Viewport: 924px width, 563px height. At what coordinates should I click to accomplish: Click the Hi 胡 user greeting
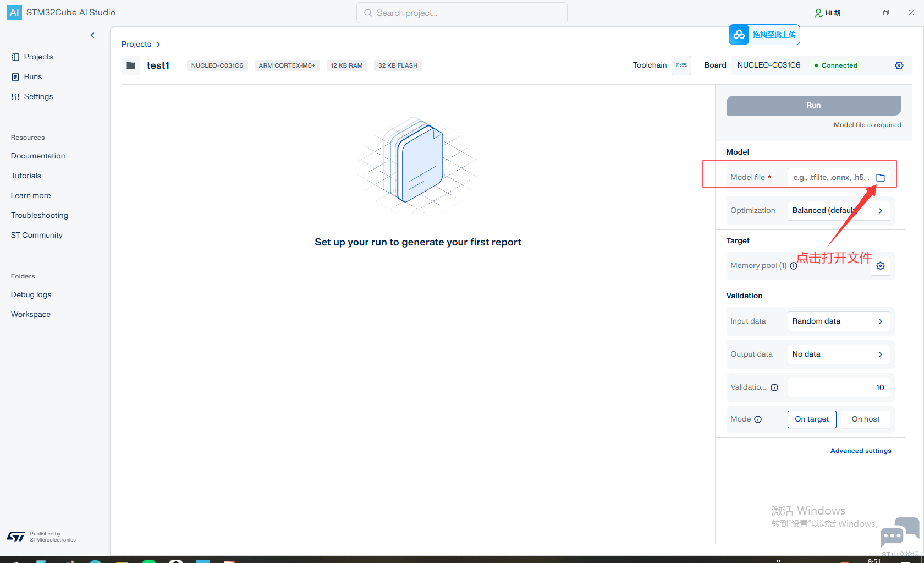(833, 13)
